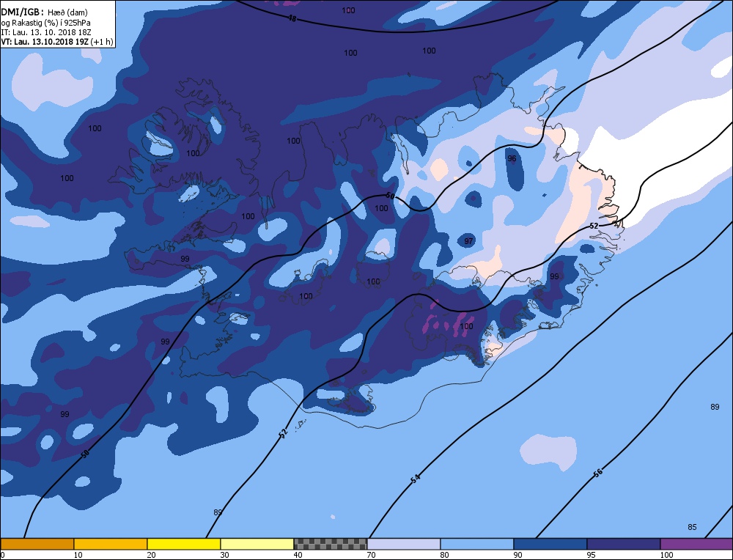Click the title text 'DMI/IGB: Hæð (dam)'
Viewport: 733px width, 560px height.
(x=44, y=12)
